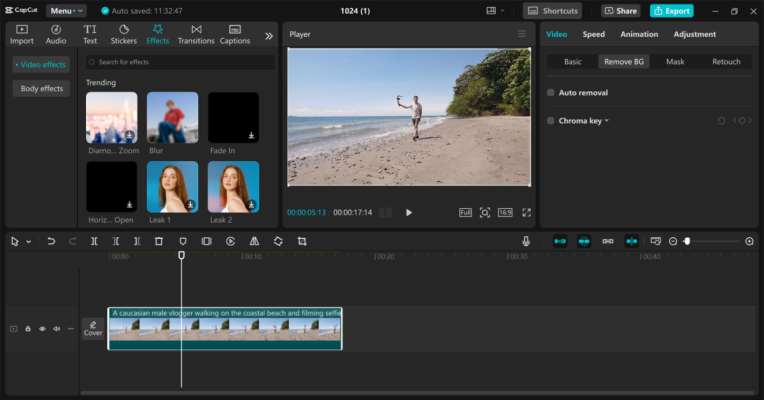Open the selection tool dropdown arrow
This screenshot has width=764, height=400.
(x=28, y=242)
